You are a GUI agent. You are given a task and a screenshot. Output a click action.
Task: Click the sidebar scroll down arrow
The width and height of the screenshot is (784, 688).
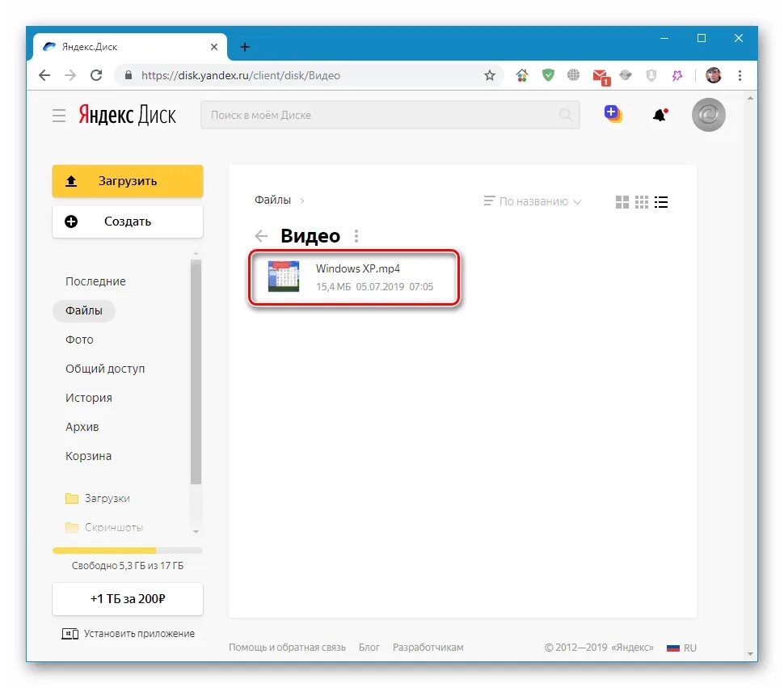196,531
